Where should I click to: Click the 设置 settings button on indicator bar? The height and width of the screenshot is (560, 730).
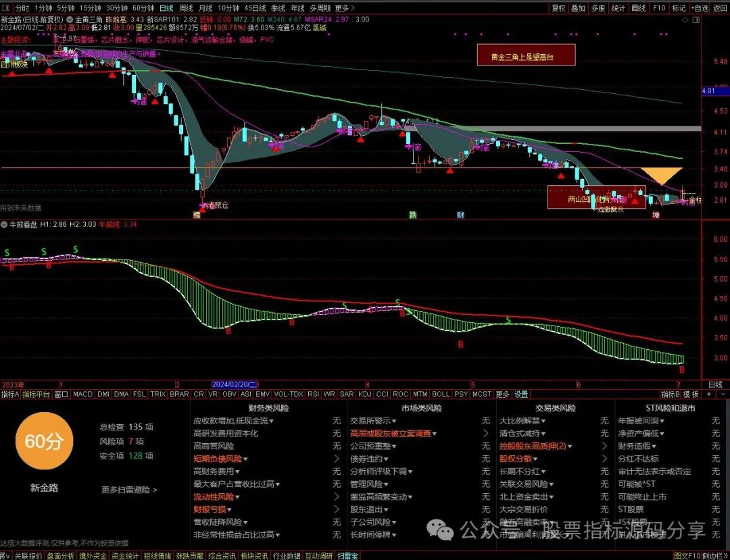coord(521,394)
